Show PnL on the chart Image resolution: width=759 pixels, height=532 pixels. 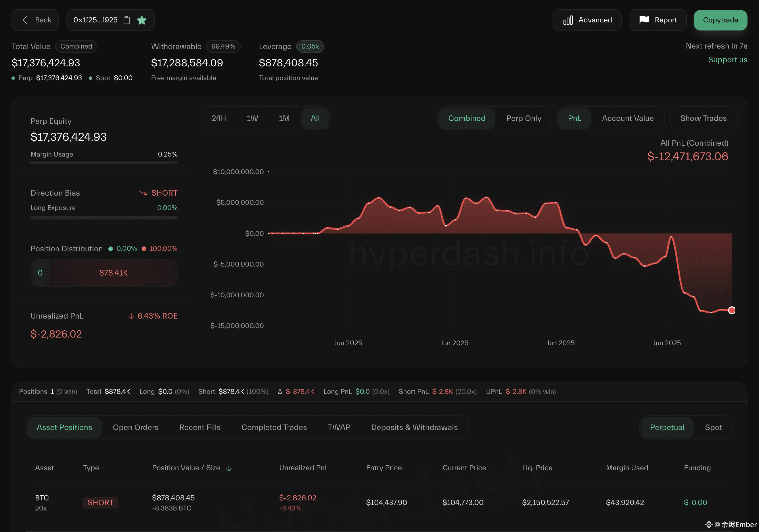[574, 118]
